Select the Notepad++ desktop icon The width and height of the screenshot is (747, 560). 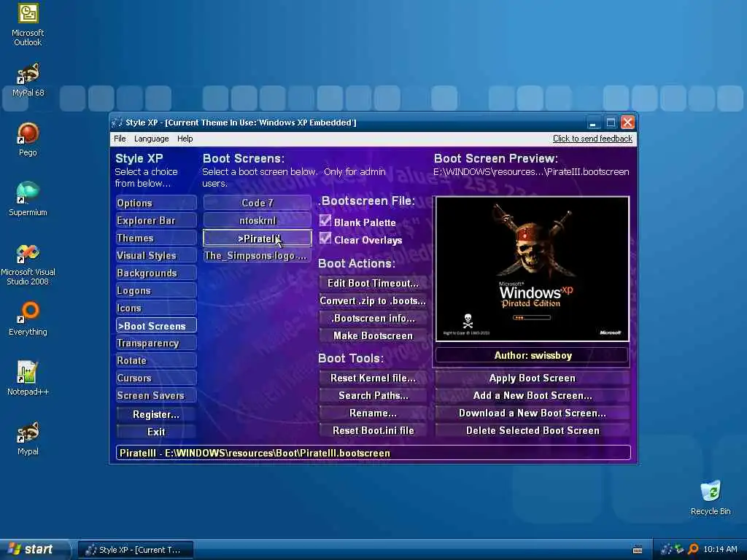tap(28, 378)
